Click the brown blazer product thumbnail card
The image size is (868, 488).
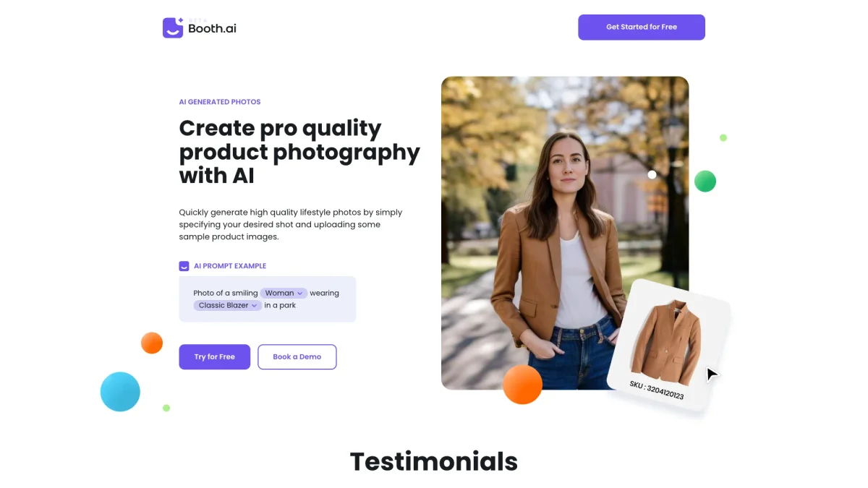(x=670, y=346)
